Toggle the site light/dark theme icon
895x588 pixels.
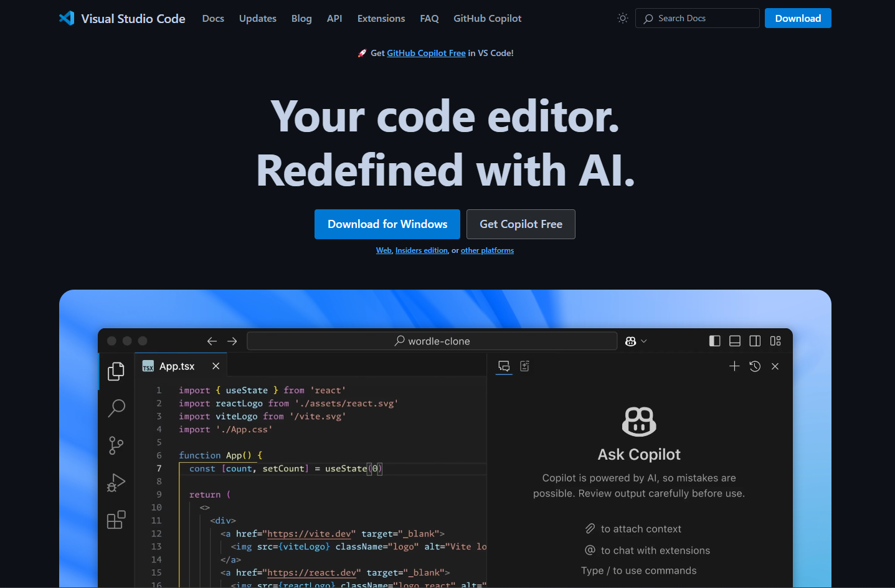click(623, 18)
